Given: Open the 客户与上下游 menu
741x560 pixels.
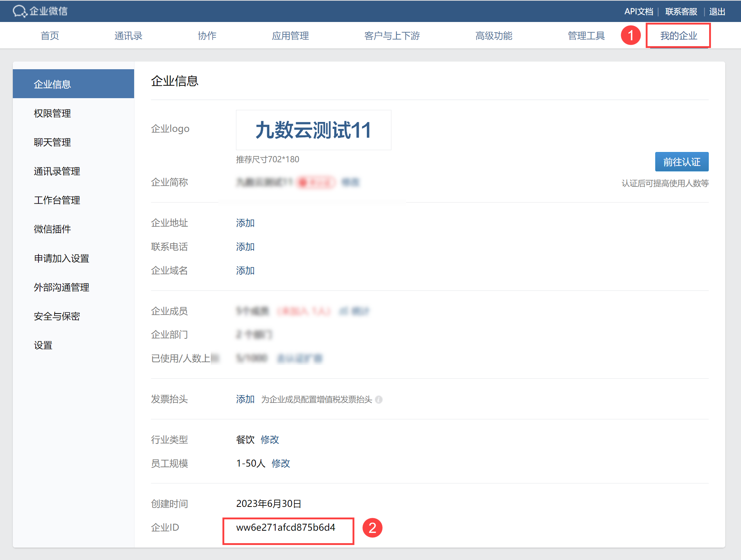Looking at the screenshot, I should tap(392, 36).
